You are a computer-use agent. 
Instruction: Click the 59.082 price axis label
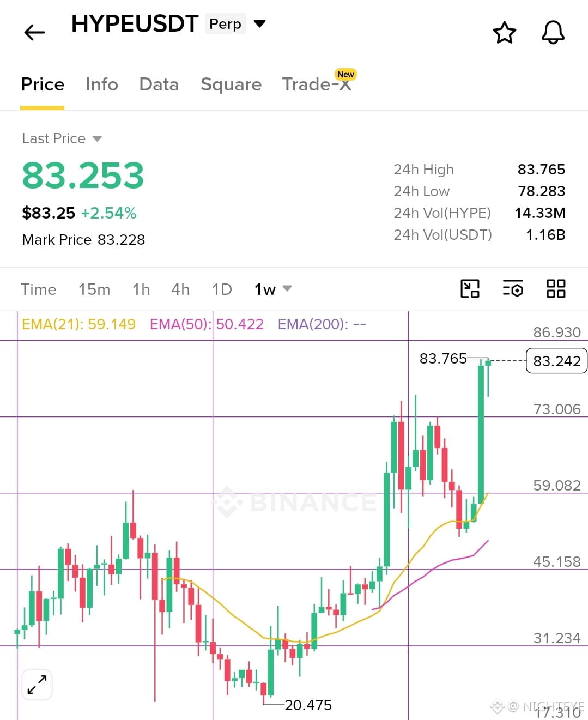(x=557, y=485)
